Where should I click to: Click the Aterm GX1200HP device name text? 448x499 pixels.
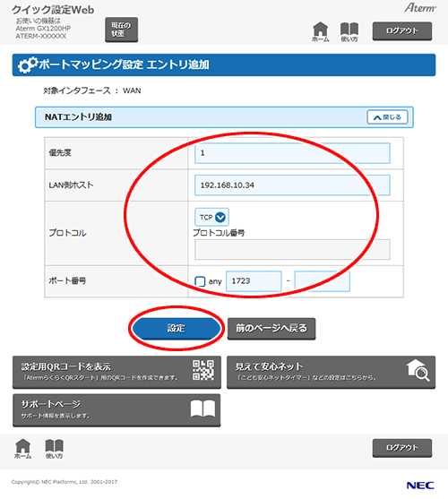point(43,29)
